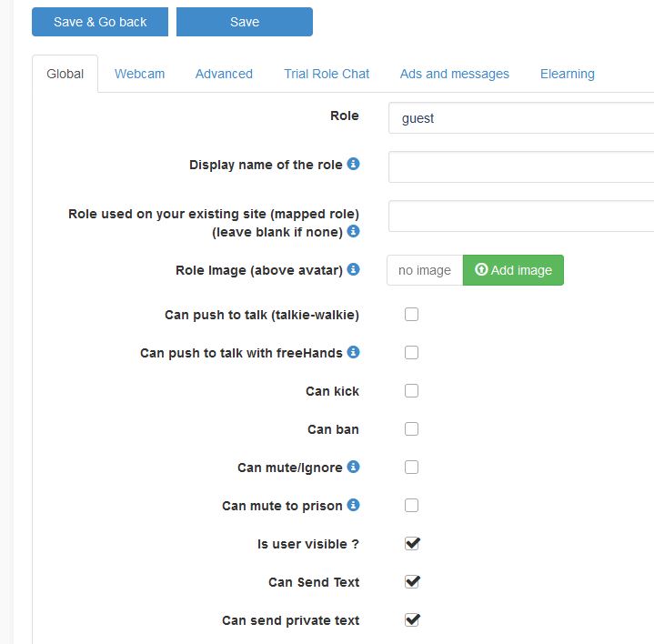Click info icon beside Display name of the role
The height and width of the screenshot is (644, 654).
click(x=354, y=165)
